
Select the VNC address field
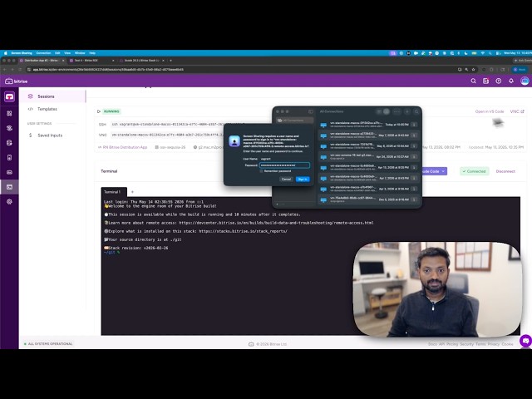pyautogui.click(x=168, y=135)
